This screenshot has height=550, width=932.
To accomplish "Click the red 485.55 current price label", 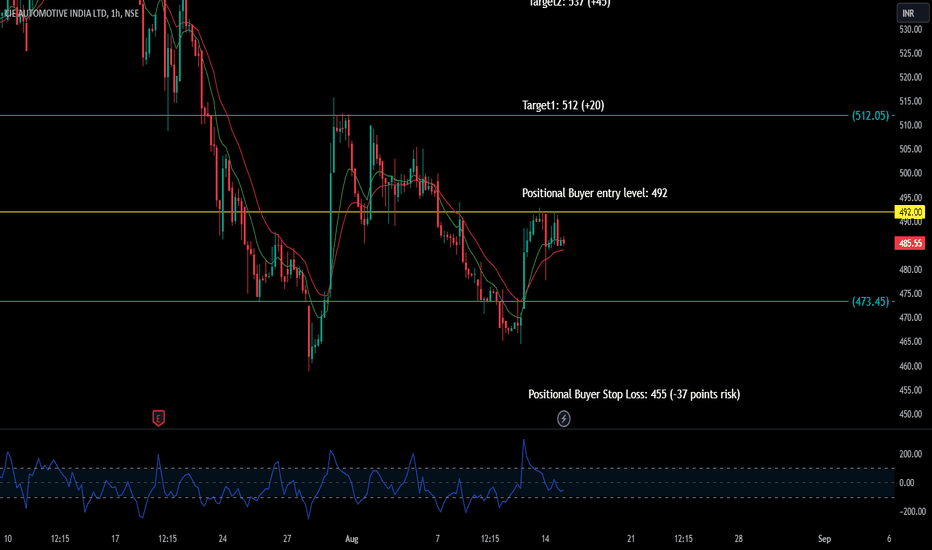I will click(x=909, y=243).
